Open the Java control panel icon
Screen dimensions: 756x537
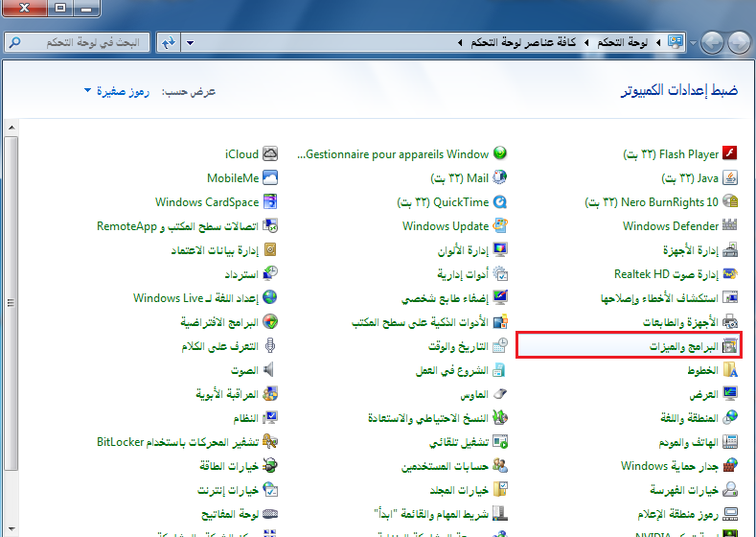coord(730,178)
